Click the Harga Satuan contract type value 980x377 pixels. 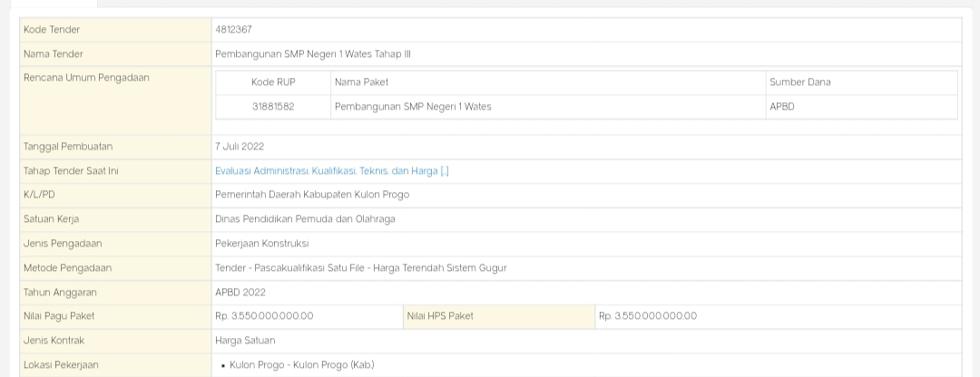click(245, 341)
